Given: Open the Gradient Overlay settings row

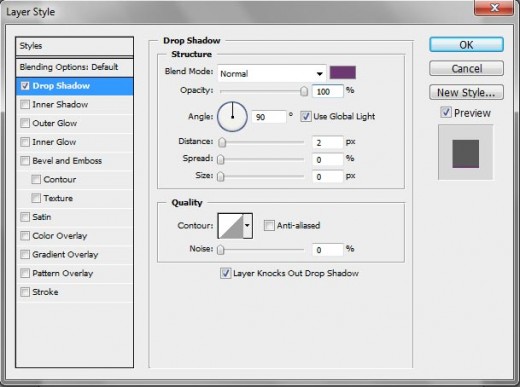Looking at the screenshot, I should 74,254.
